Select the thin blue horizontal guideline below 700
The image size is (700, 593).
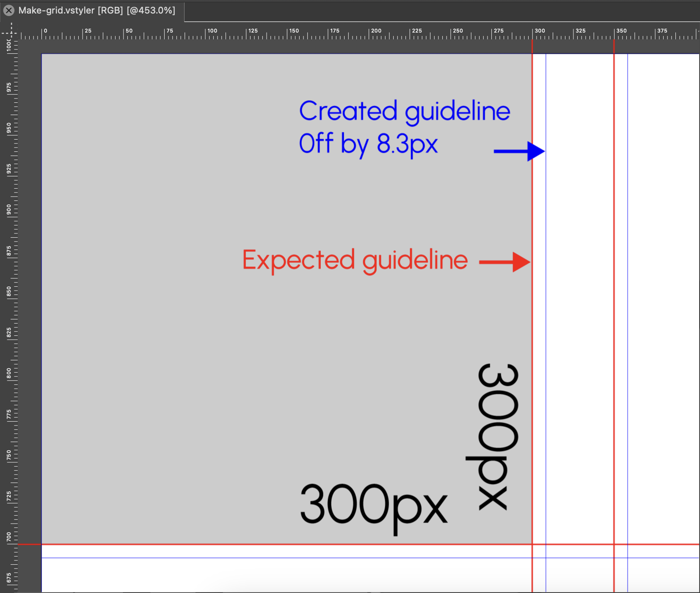coord(296,558)
